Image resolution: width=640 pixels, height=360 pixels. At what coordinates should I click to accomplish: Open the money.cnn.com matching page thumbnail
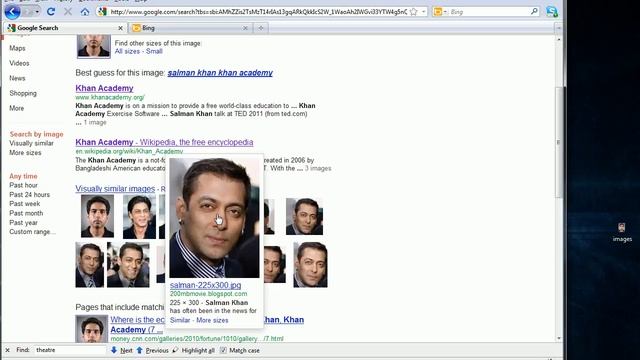coord(92,329)
